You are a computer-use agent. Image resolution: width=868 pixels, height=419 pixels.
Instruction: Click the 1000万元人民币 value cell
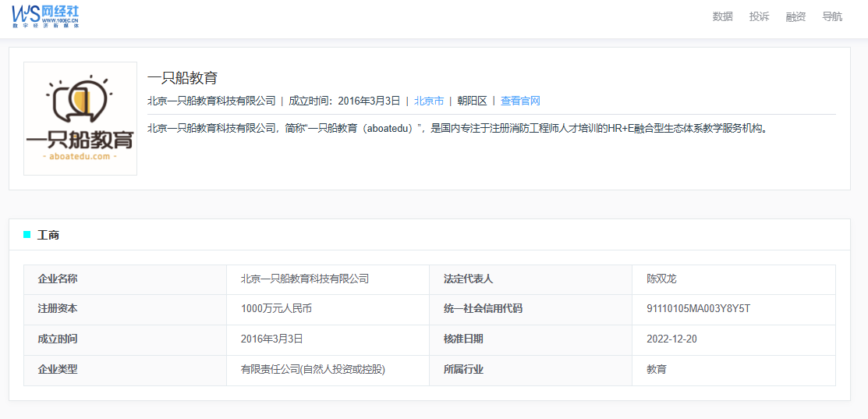[x=328, y=310]
